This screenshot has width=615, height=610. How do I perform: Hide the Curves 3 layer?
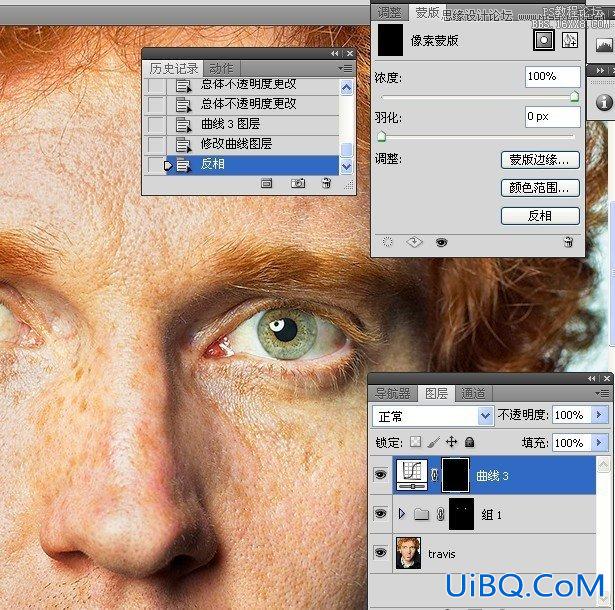pos(380,475)
